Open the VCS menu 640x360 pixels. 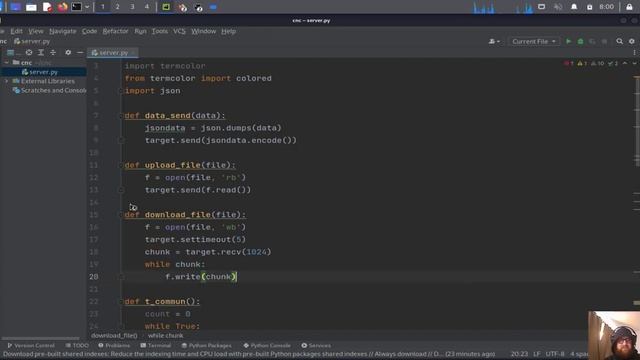(x=179, y=31)
